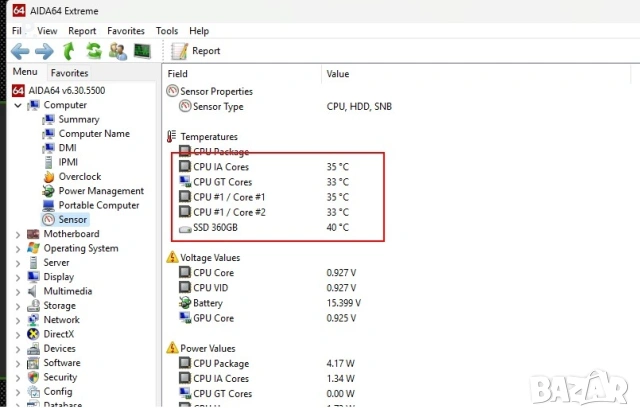Expand the Motherboard node
Viewport: 640px width, 417px height.
[x=18, y=234]
